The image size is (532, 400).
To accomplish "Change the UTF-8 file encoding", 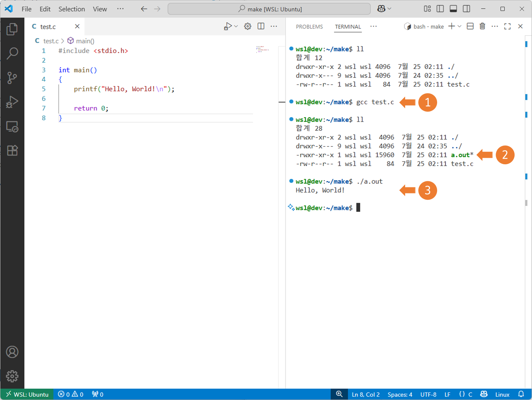I will tap(428, 394).
